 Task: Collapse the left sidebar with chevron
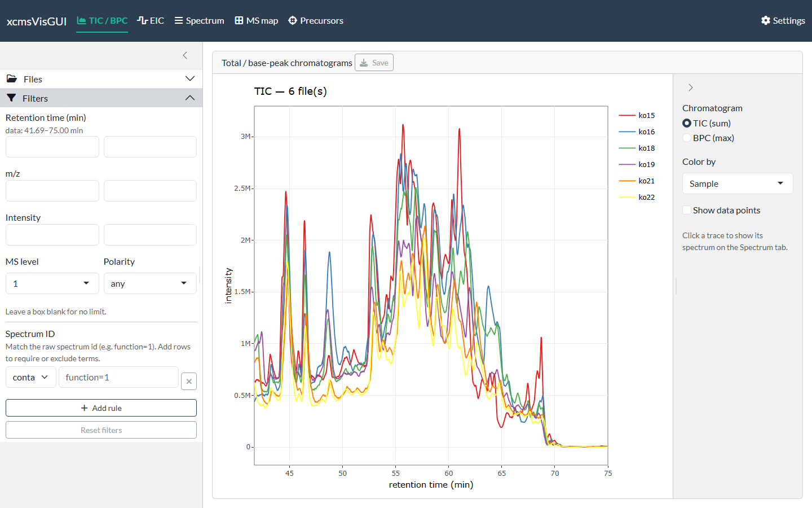coord(185,55)
